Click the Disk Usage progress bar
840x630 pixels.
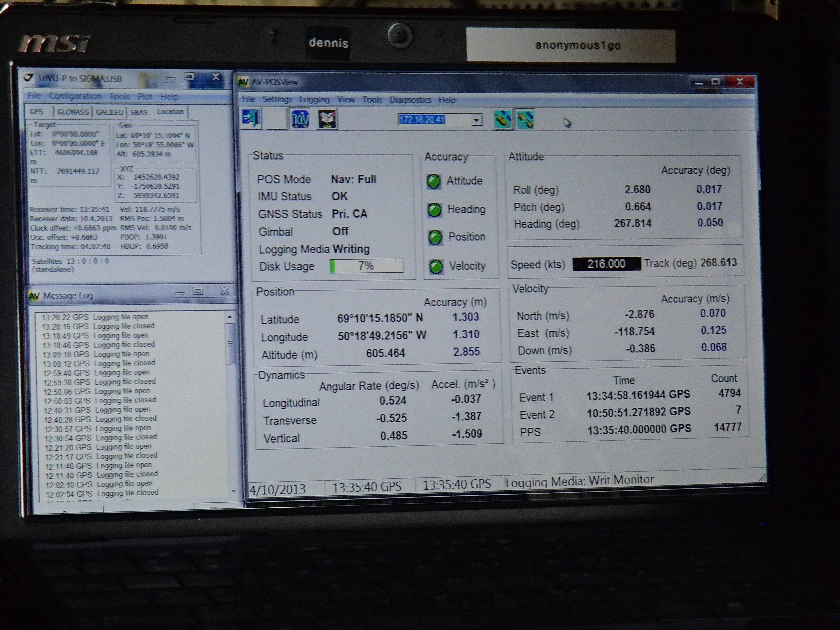tap(366, 265)
